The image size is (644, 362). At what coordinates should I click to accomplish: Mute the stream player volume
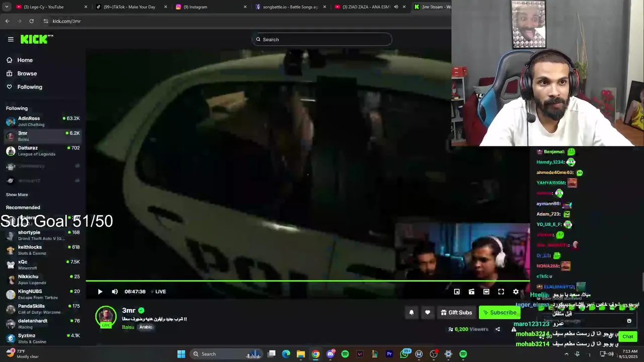click(x=115, y=292)
